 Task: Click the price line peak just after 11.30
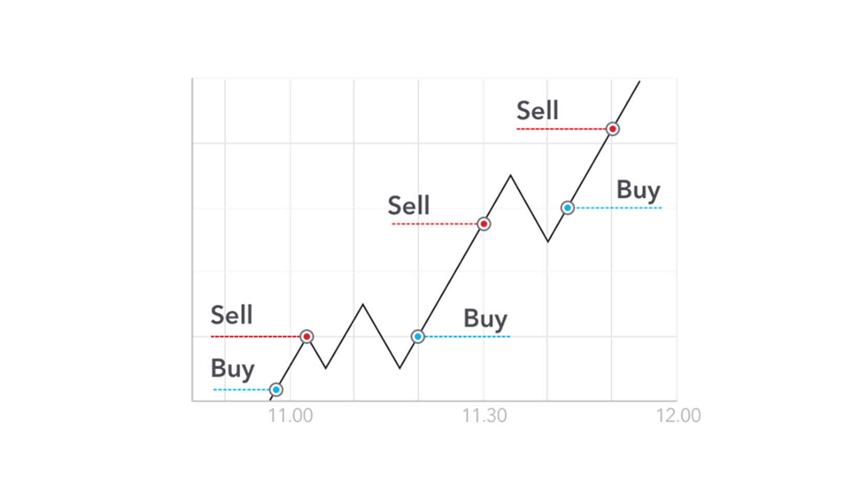510,176
